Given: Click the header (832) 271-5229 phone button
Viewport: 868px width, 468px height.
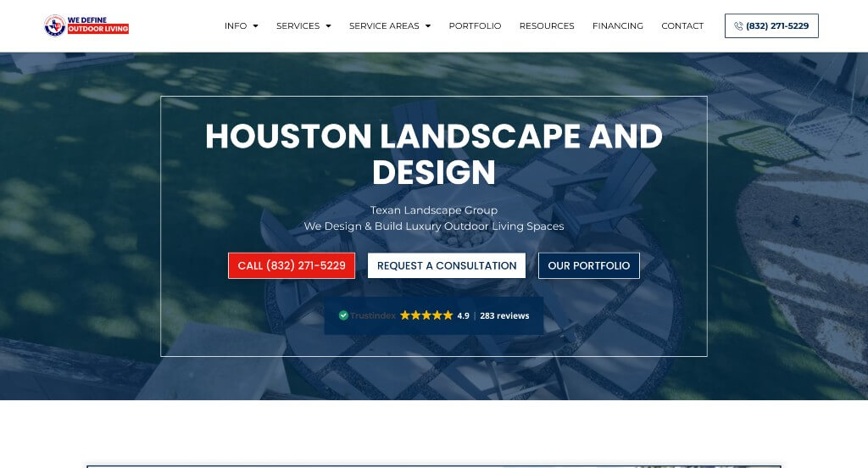Looking at the screenshot, I should pyautogui.click(x=771, y=26).
